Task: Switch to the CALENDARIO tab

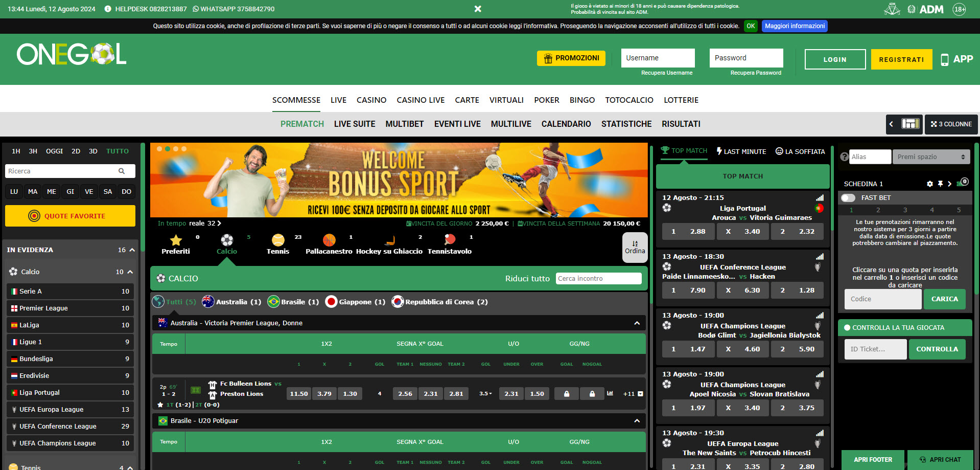Action: click(566, 124)
